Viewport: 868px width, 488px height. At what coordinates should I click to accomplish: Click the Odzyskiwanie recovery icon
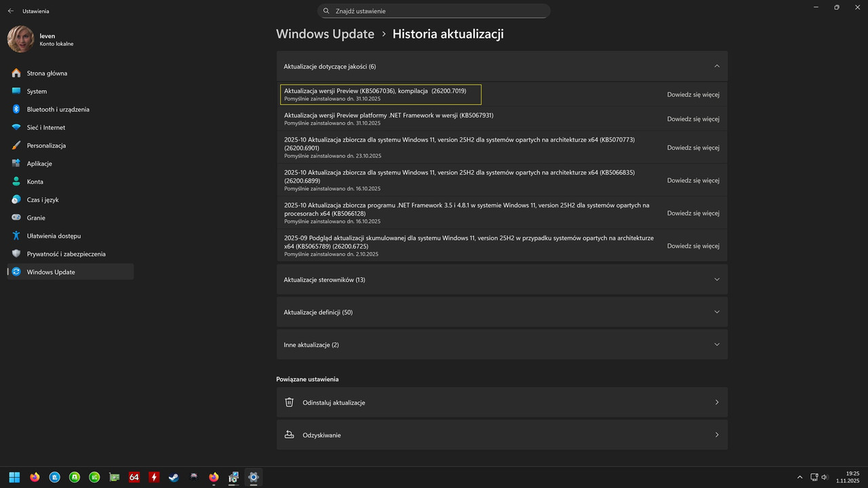[x=289, y=434]
